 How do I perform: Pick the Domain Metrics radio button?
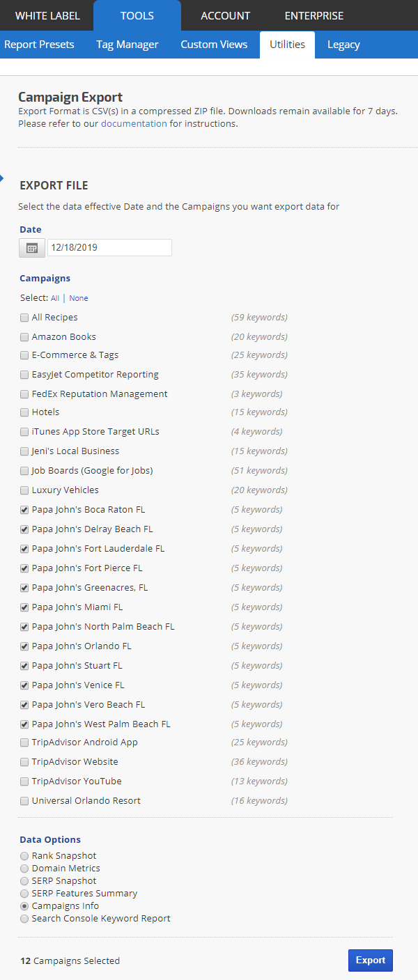click(x=24, y=869)
